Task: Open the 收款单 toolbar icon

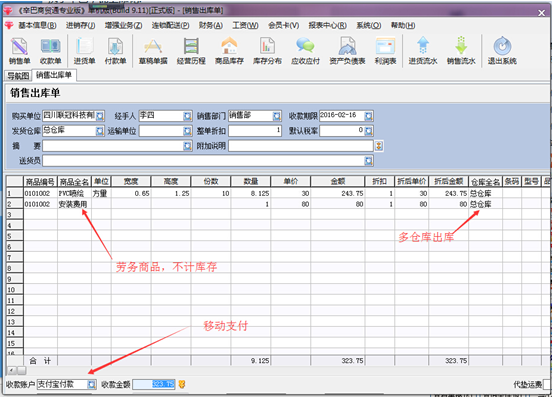Action: click(51, 51)
